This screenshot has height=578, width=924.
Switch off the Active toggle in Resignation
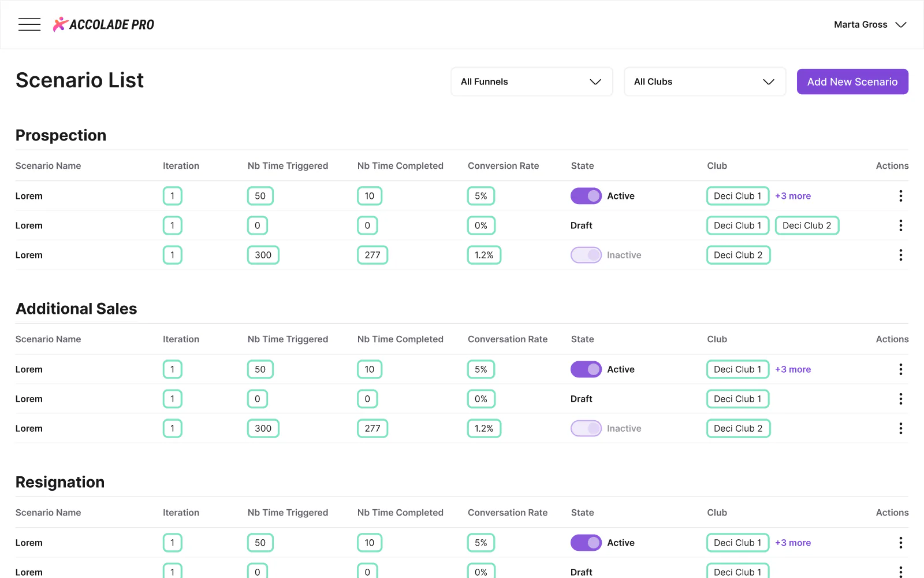click(x=586, y=543)
